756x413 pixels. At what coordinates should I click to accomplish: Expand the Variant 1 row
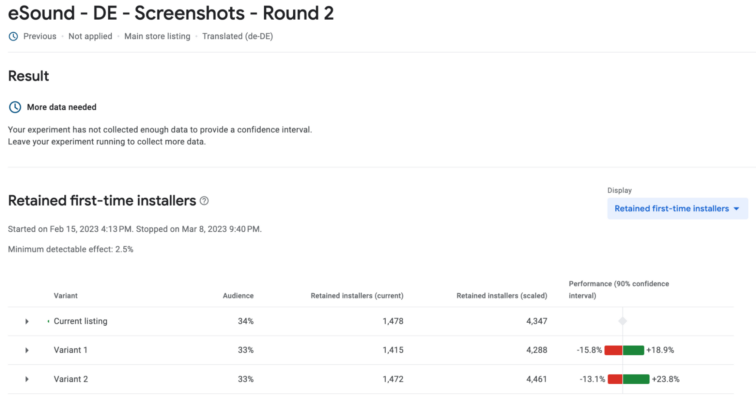(x=27, y=350)
